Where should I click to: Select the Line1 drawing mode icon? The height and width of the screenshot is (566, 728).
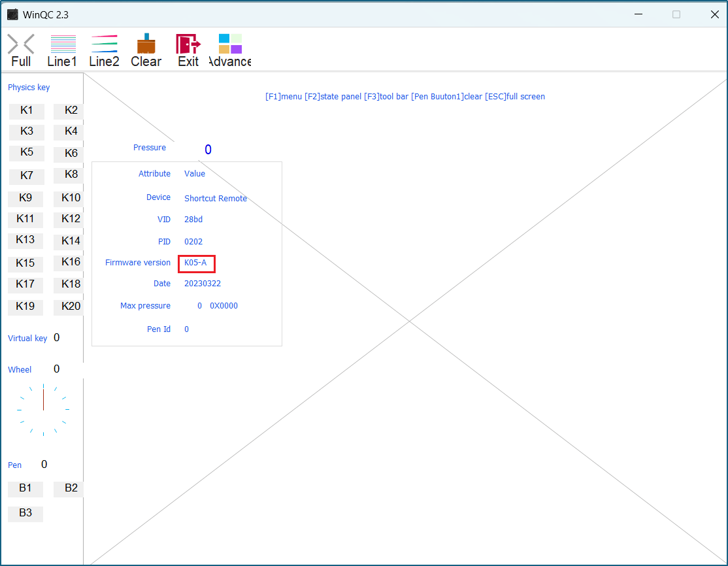(x=63, y=45)
